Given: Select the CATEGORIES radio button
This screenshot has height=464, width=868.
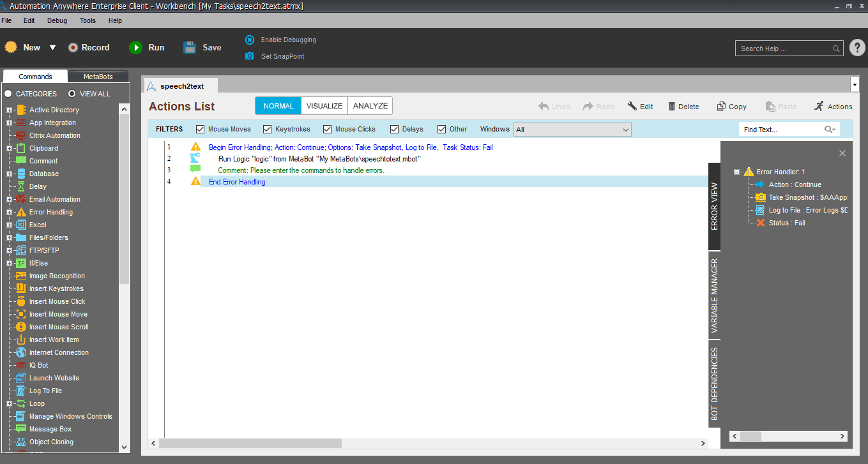Looking at the screenshot, I should [8, 94].
